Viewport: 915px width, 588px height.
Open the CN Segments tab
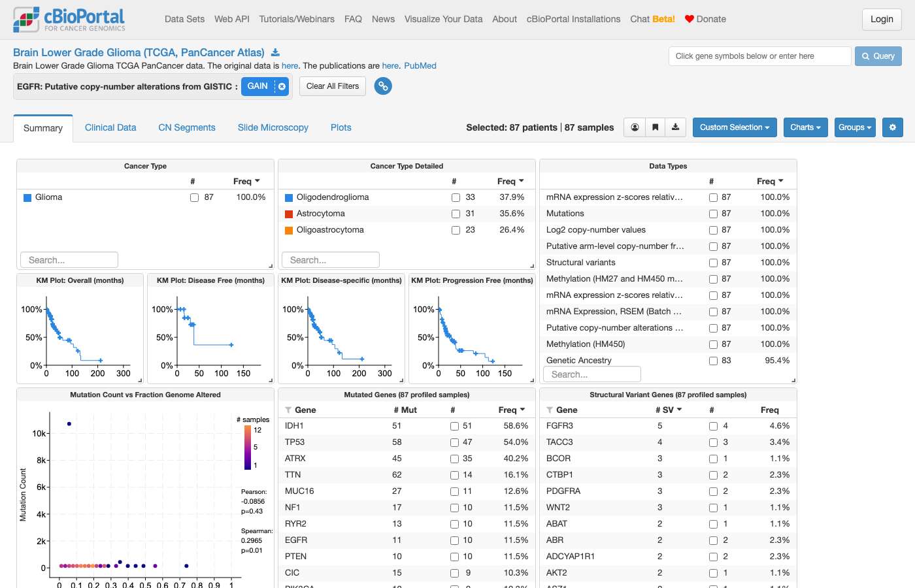187,127
